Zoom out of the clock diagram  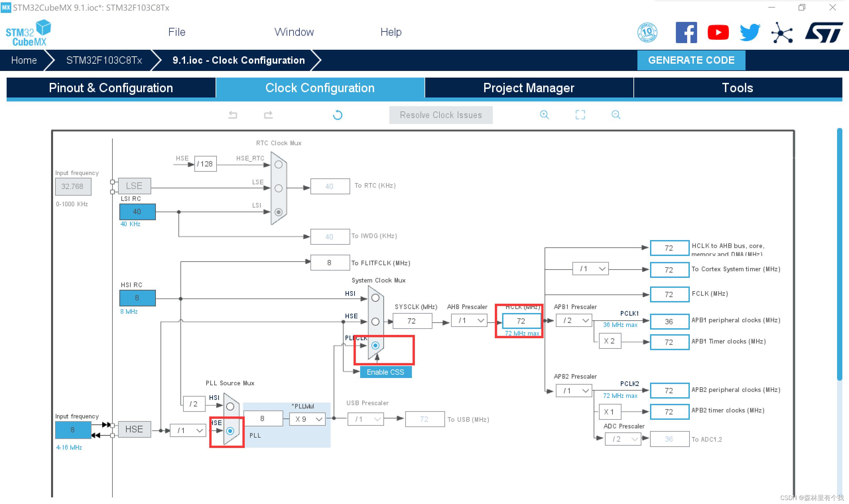click(x=616, y=114)
